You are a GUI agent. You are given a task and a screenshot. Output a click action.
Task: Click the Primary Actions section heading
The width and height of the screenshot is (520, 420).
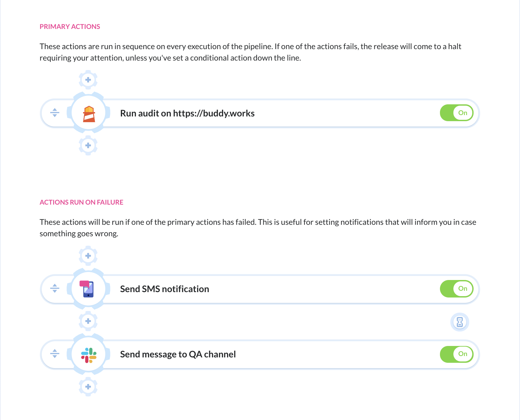tap(70, 27)
